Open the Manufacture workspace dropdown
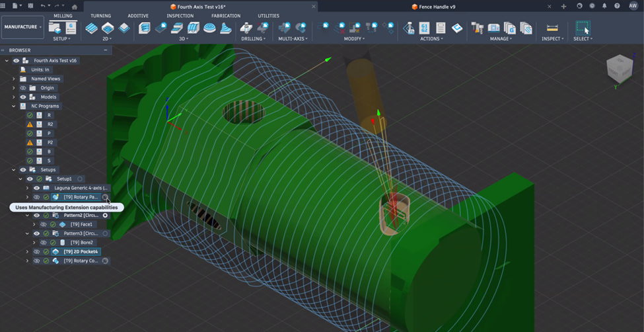Image resolution: width=644 pixels, height=332 pixels. click(22, 27)
